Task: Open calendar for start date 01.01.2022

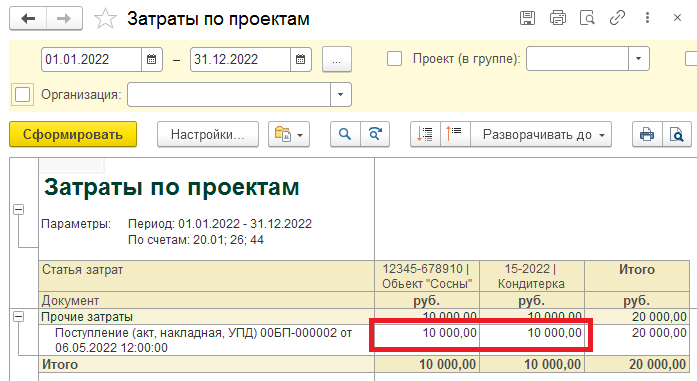Action: tap(152, 59)
